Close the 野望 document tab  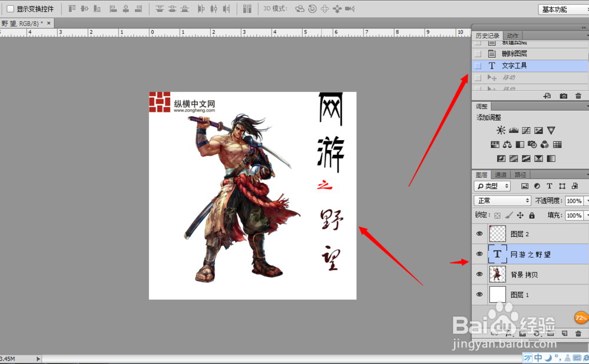click(x=48, y=24)
